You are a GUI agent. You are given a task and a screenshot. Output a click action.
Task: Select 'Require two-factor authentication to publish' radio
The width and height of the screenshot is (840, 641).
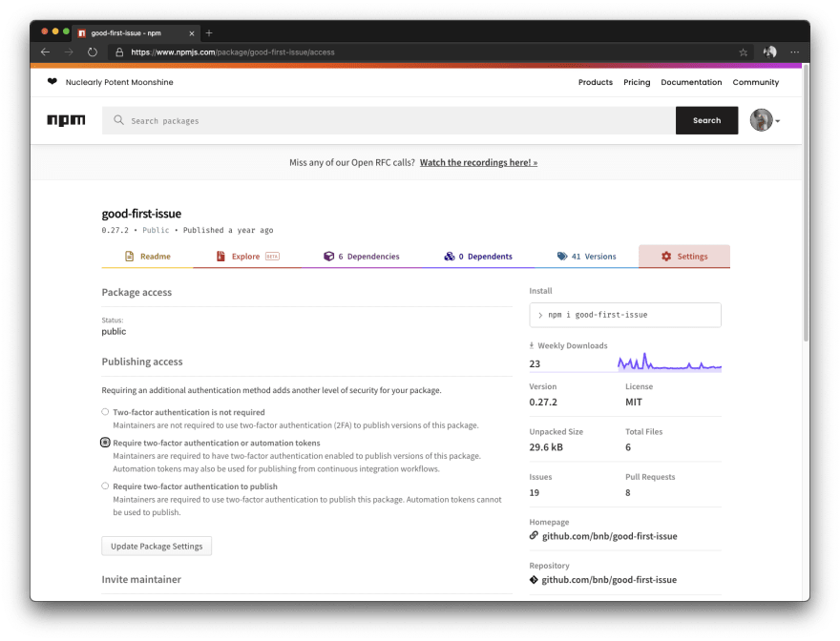pyautogui.click(x=105, y=486)
